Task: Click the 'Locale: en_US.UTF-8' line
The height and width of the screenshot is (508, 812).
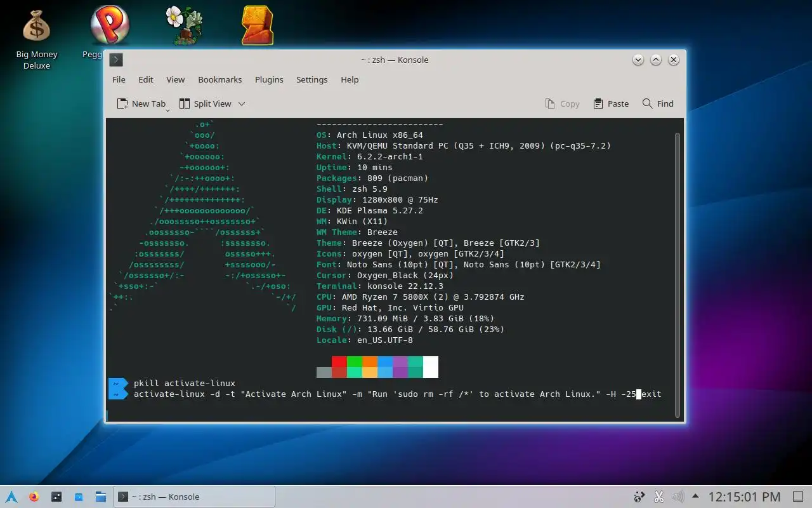Action: click(x=364, y=340)
